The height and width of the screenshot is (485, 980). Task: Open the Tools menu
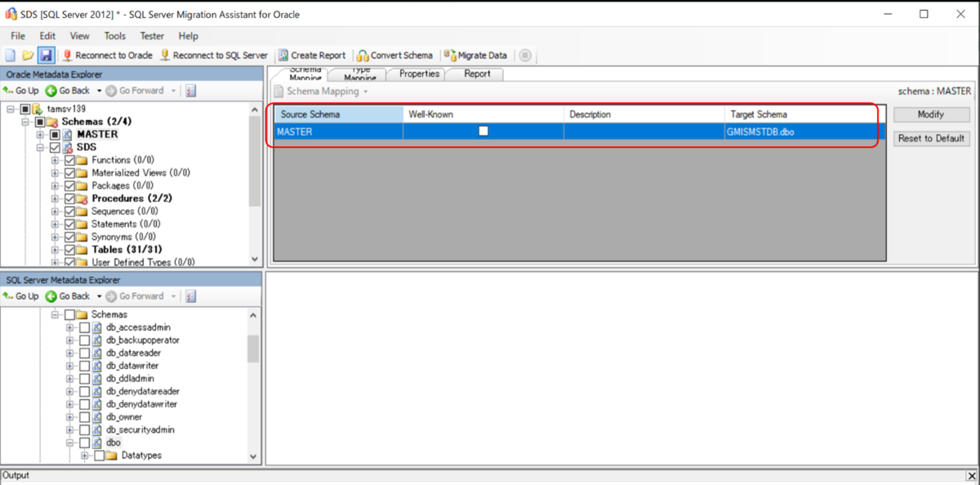pyautogui.click(x=115, y=36)
